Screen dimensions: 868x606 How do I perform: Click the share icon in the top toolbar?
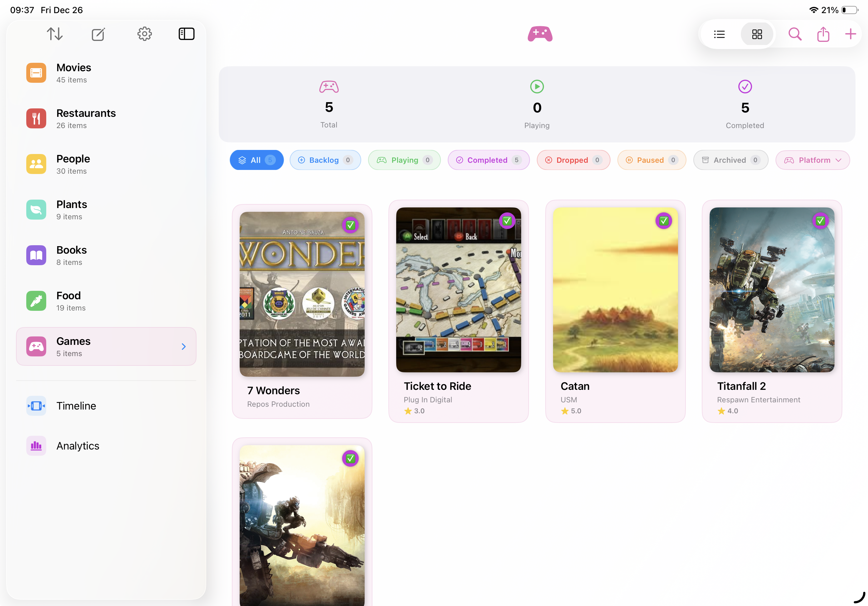click(x=823, y=34)
